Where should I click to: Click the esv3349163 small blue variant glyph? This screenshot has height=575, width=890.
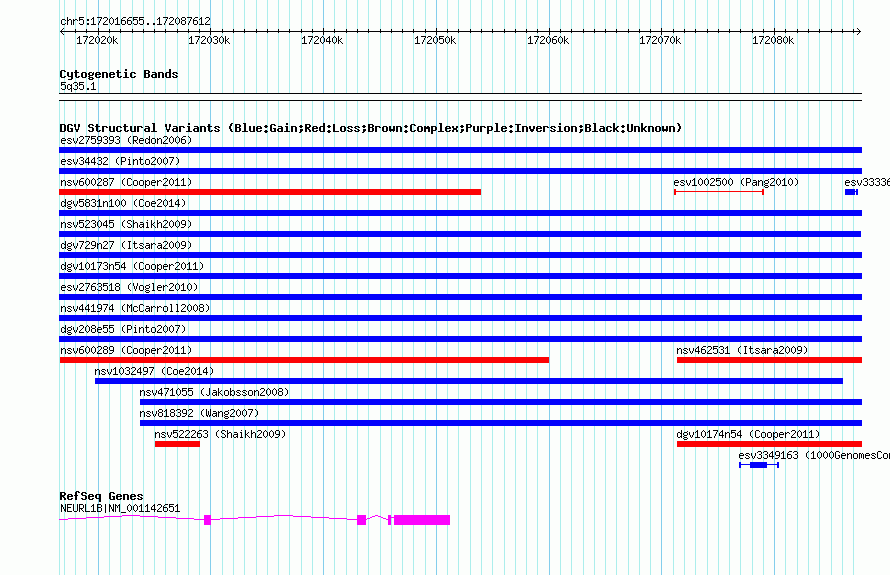(759, 465)
